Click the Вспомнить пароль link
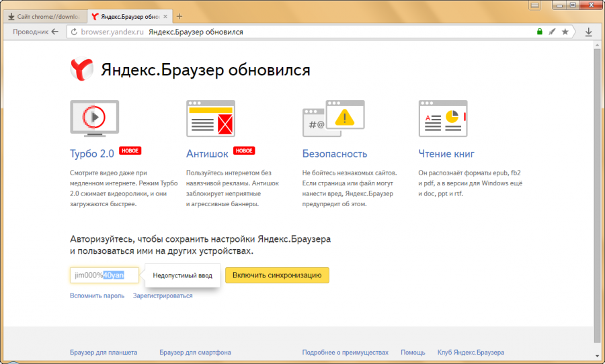The height and width of the screenshot is (364, 605). point(97,295)
